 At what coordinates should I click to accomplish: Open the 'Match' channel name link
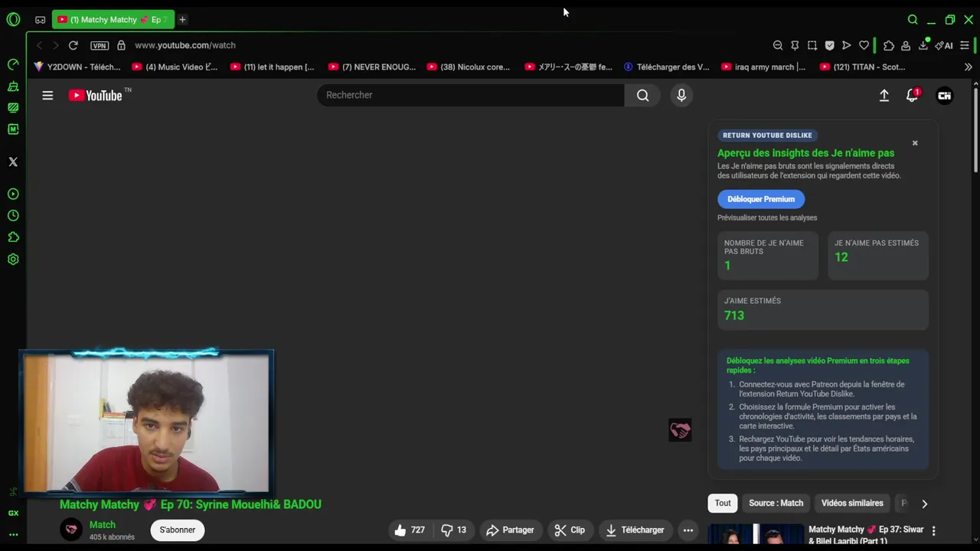pos(103,524)
